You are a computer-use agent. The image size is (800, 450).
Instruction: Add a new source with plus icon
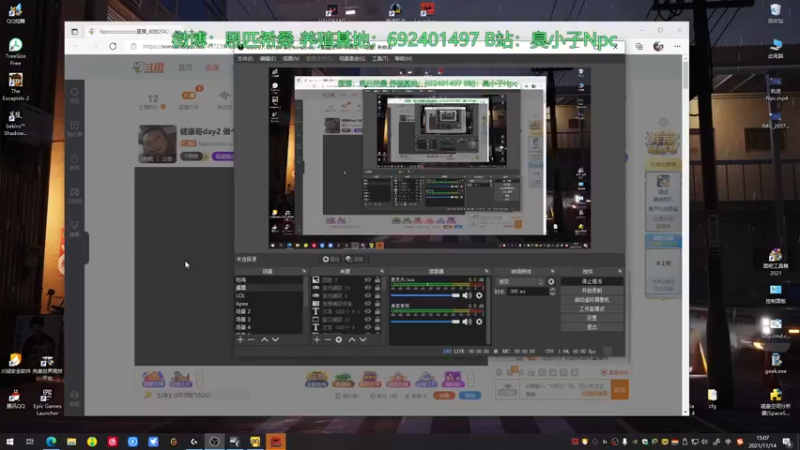click(x=317, y=340)
